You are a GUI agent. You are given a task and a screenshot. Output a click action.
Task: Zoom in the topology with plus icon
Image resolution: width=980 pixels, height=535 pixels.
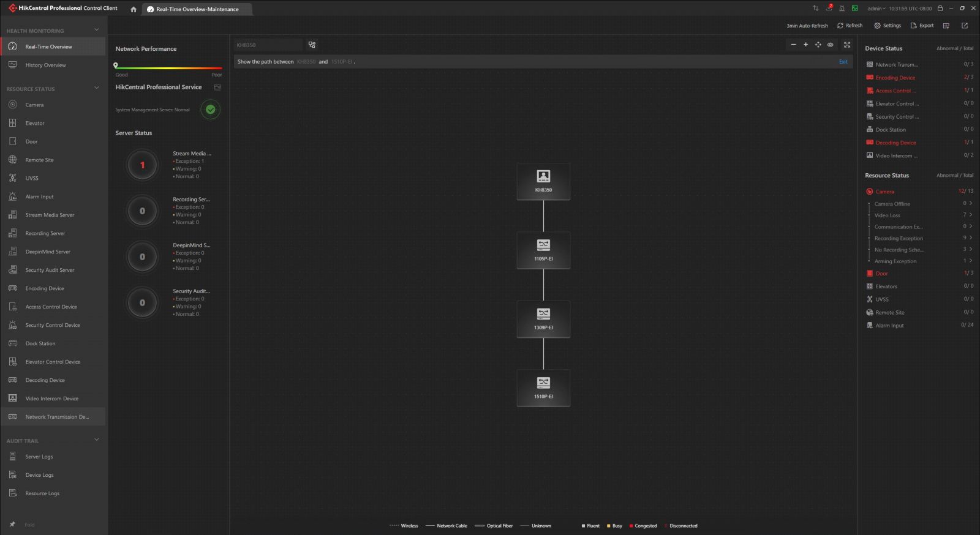805,45
